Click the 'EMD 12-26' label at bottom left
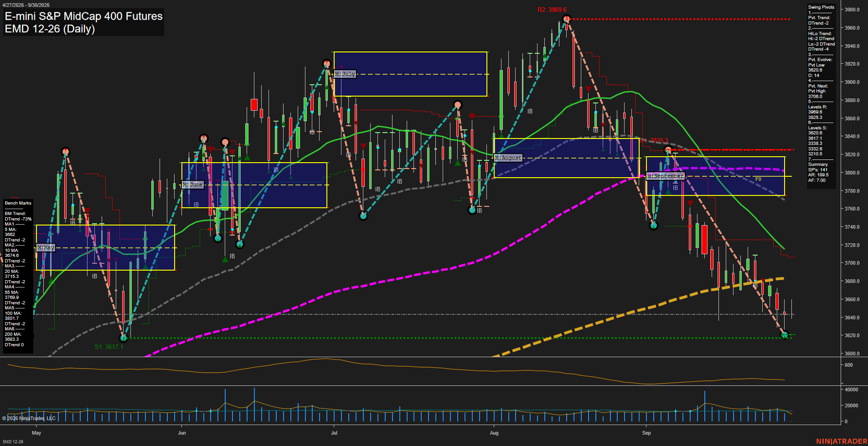The height and width of the screenshot is (446, 868). tap(13, 441)
